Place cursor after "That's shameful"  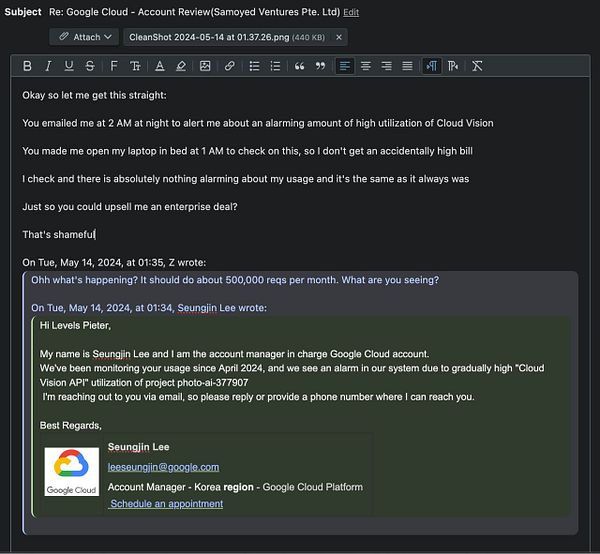95,235
